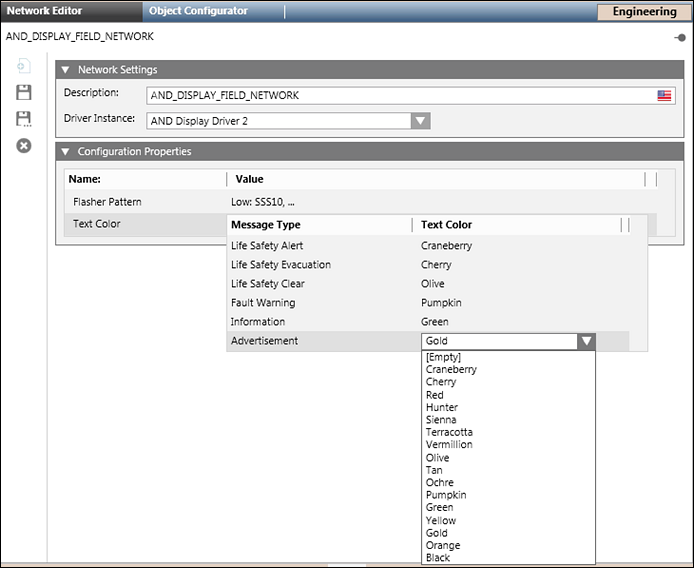Pick Black from the color dropdown list
Viewport: 694px width, 568px height.
coord(438,558)
